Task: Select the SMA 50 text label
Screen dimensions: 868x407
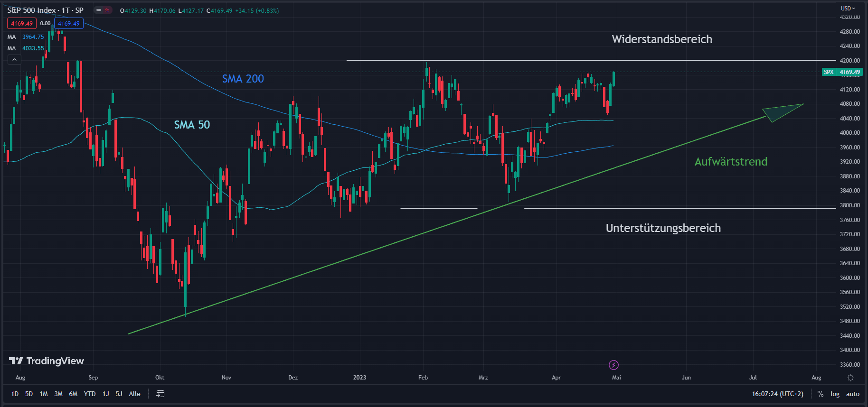Action: point(192,125)
